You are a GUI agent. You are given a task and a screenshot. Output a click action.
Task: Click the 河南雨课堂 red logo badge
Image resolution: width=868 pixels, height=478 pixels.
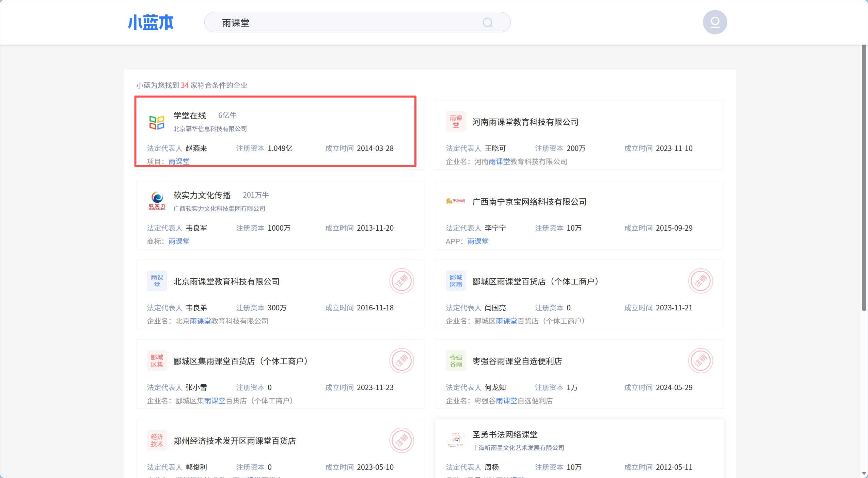[x=456, y=122]
